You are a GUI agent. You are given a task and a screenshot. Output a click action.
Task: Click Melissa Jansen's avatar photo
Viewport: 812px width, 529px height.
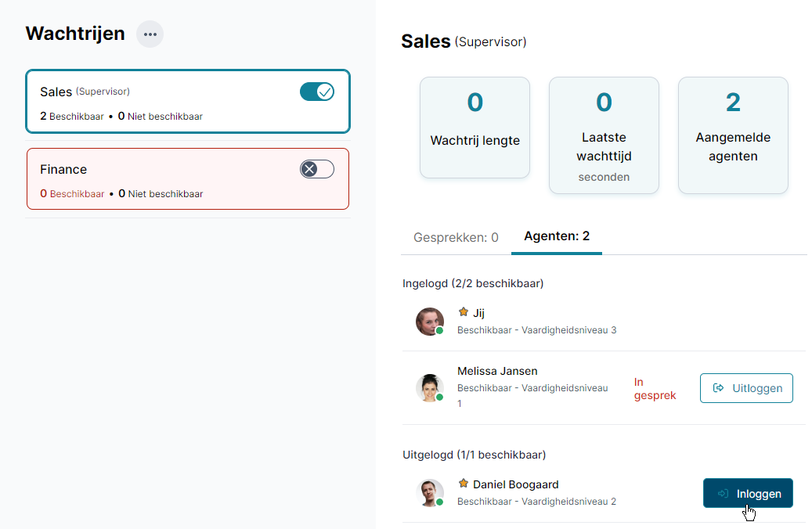(429, 387)
